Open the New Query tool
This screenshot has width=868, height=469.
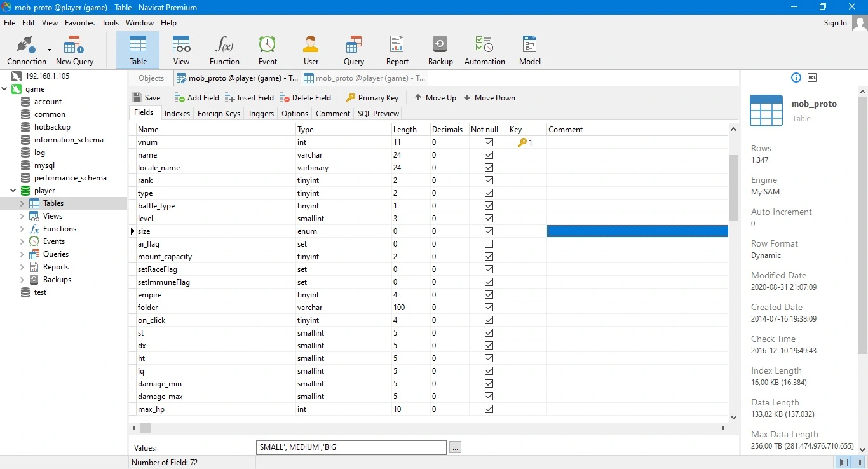tap(74, 50)
